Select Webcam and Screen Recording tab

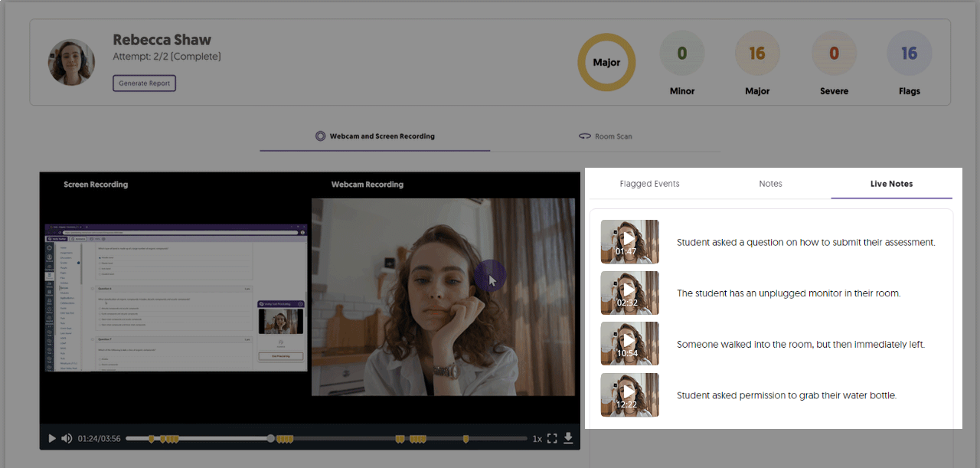[x=374, y=136]
